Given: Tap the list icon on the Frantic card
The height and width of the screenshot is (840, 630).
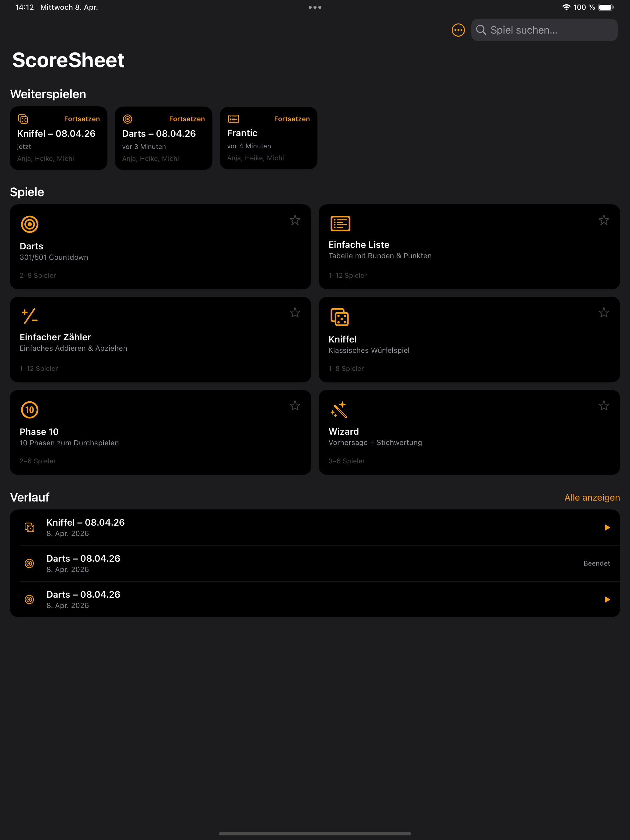Looking at the screenshot, I should (233, 119).
